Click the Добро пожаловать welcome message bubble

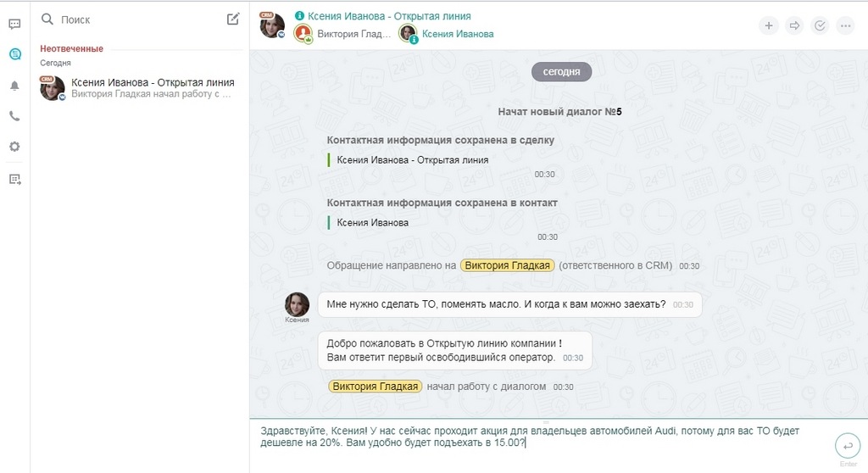(455, 351)
